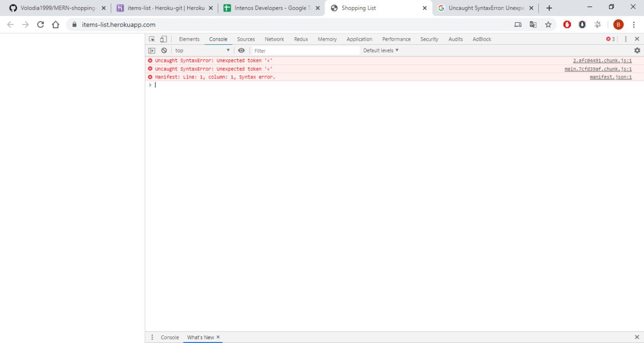Open the Memory panel
The height and width of the screenshot is (343, 644).
(327, 39)
